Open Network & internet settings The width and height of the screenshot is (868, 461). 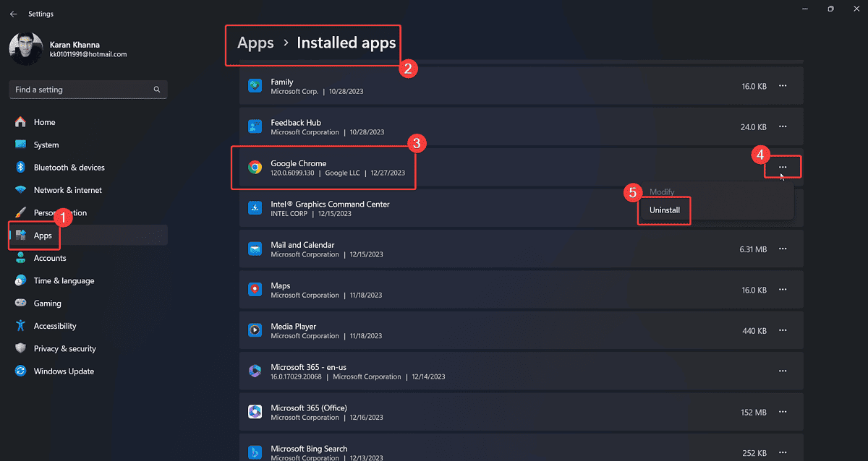[x=88, y=190]
